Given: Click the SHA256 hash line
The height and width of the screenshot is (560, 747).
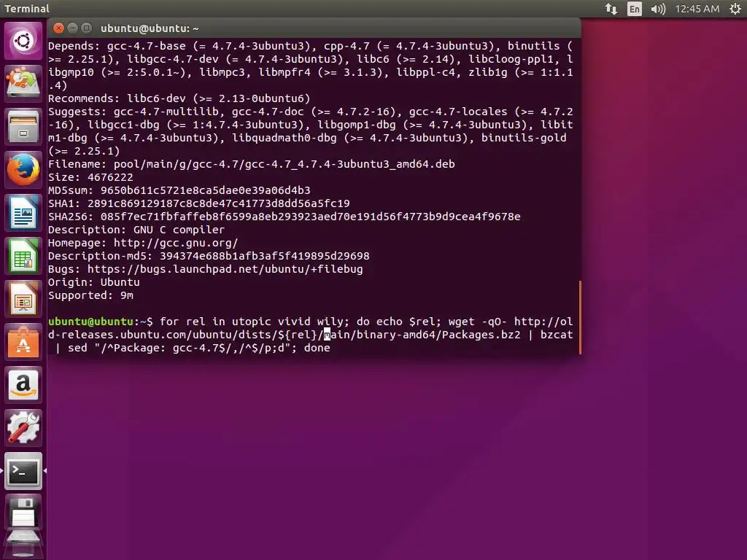Looking at the screenshot, I should click(x=284, y=217).
